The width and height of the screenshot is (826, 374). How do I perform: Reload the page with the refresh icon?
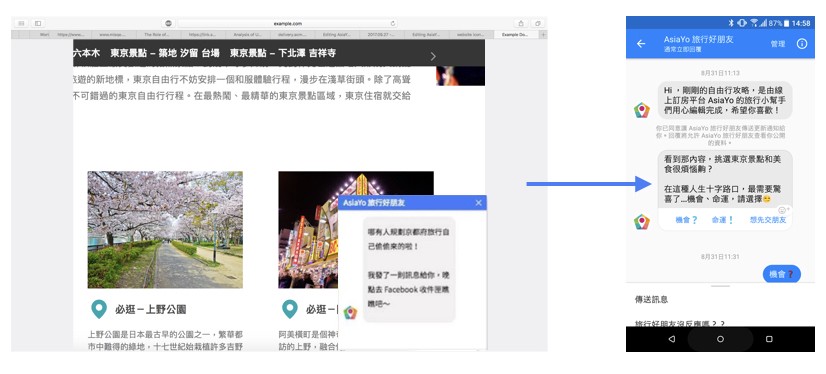[392, 23]
